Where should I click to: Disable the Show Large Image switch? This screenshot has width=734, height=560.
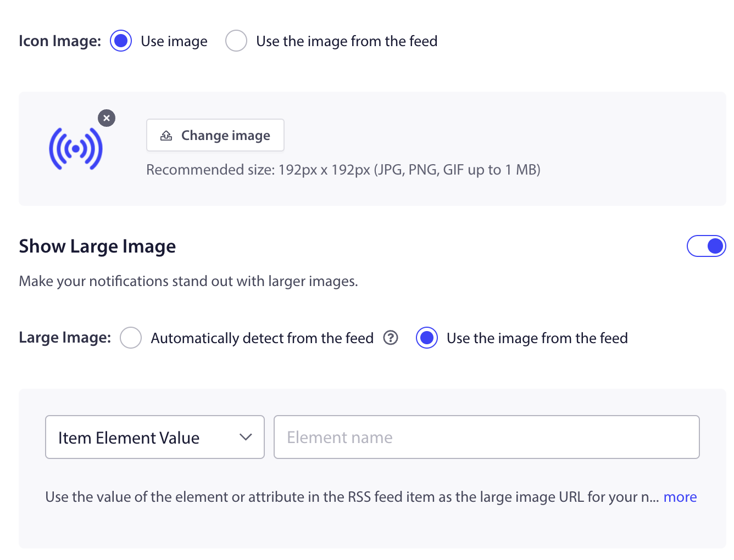tap(706, 246)
